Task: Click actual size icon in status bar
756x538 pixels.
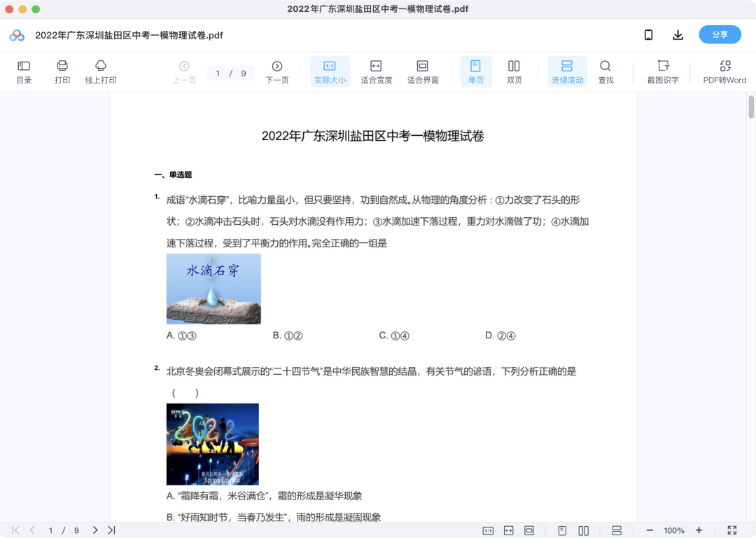Action: [x=488, y=531]
